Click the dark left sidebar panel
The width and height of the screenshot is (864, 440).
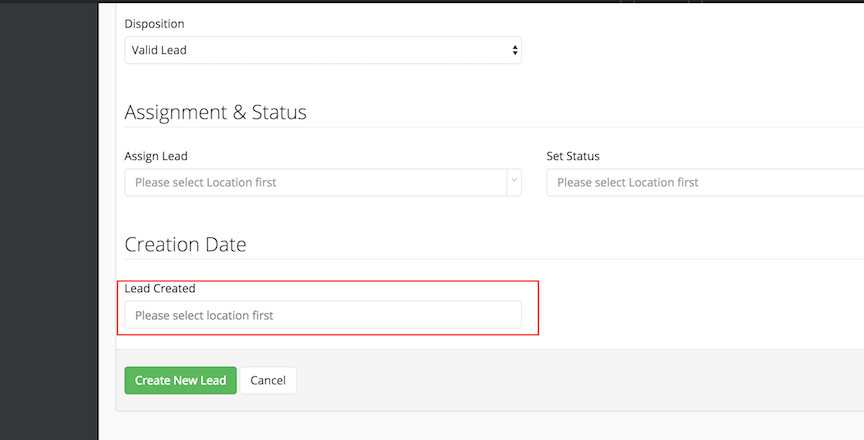(x=48, y=220)
